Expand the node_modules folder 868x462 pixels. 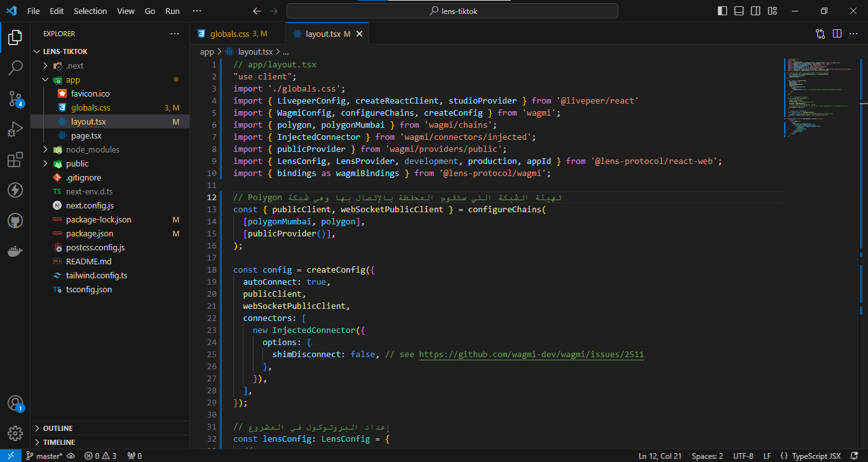92,149
